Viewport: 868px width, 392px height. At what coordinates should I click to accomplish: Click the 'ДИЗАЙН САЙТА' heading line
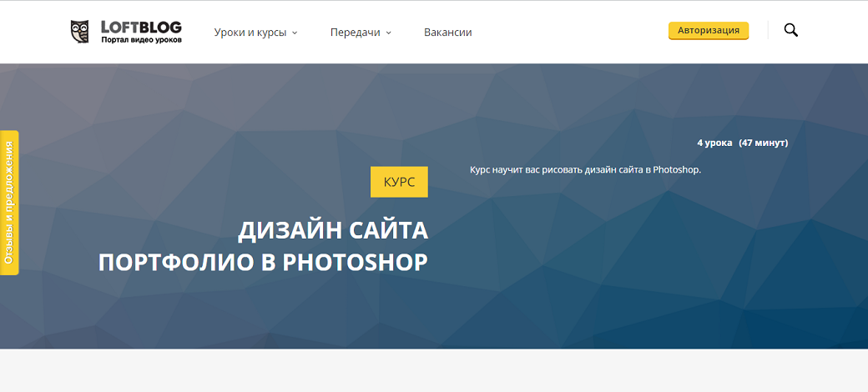tap(332, 229)
